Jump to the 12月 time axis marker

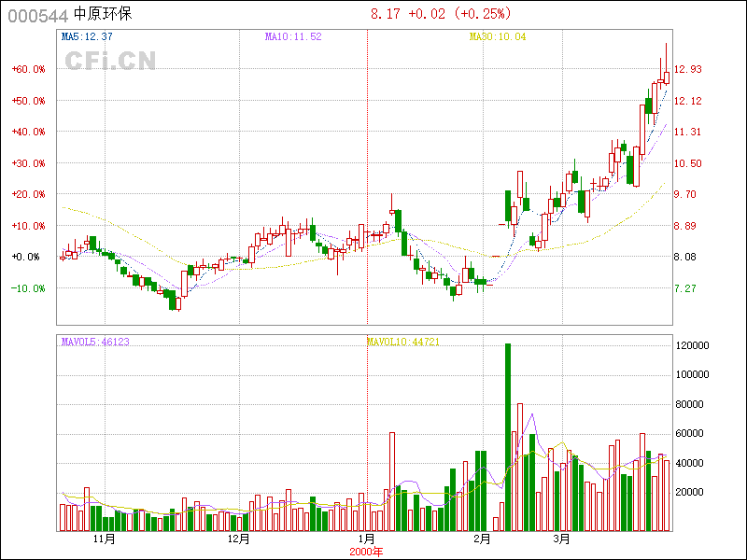(238, 539)
